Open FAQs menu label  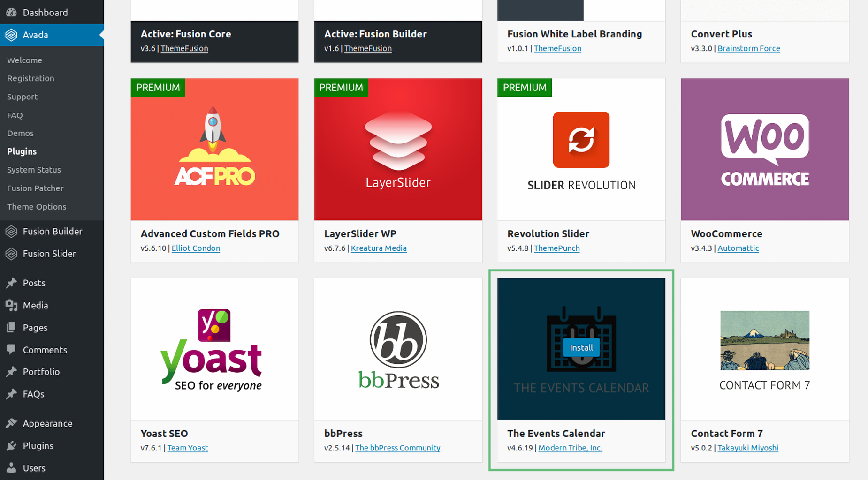tap(33, 394)
